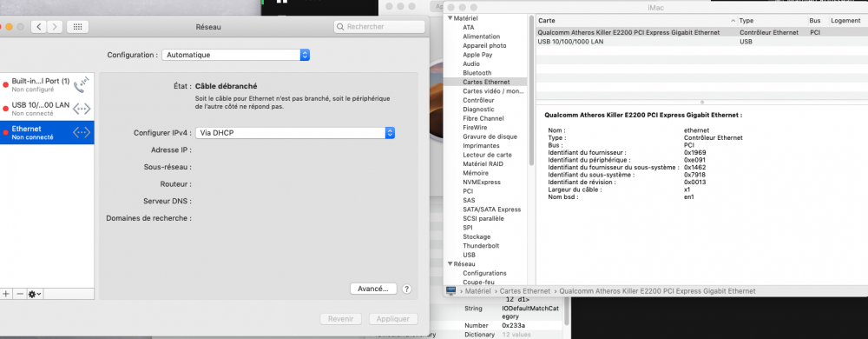Select Built-in Port (1) network service
This screenshot has width=868, height=339.
[x=47, y=84]
